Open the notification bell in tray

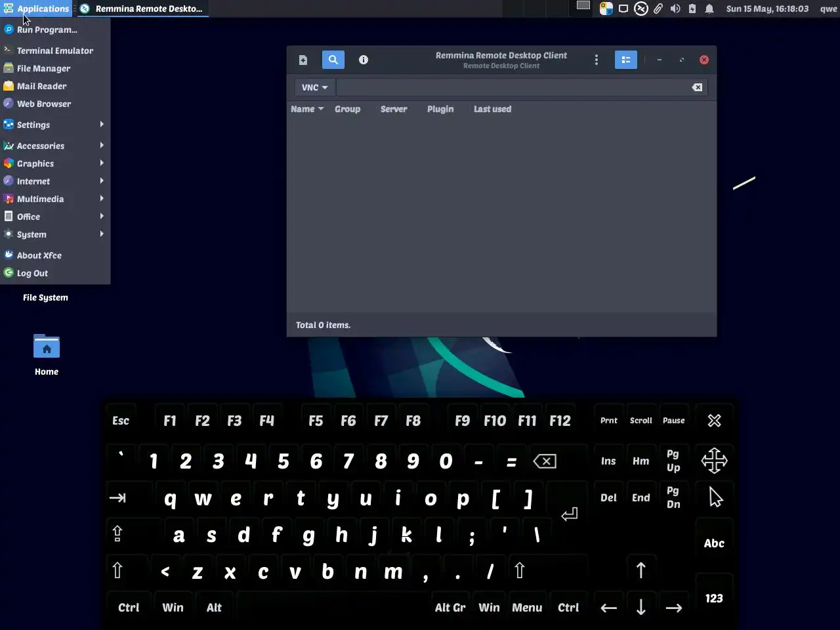point(709,9)
